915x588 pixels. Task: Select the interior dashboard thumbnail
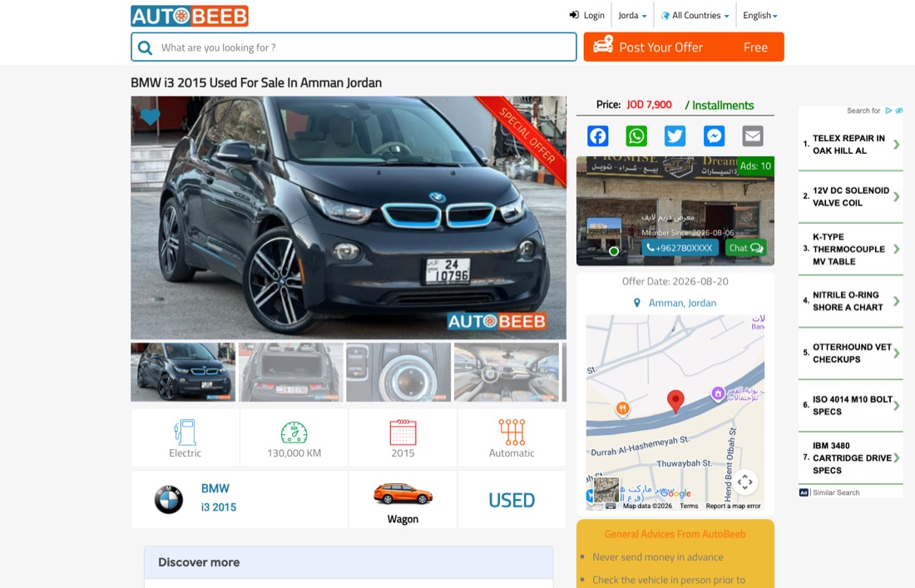pos(507,372)
